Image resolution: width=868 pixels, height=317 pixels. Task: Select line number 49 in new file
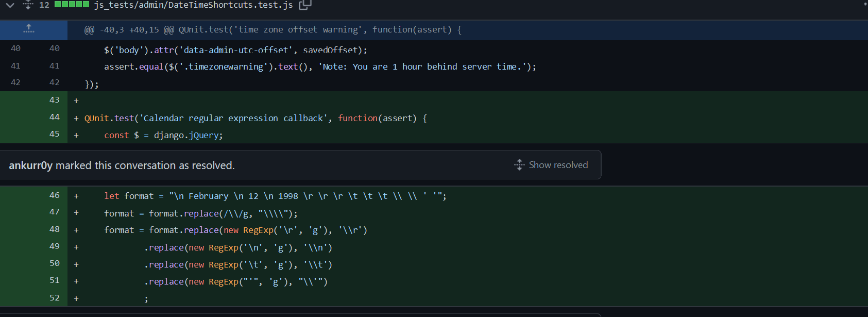click(54, 246)
